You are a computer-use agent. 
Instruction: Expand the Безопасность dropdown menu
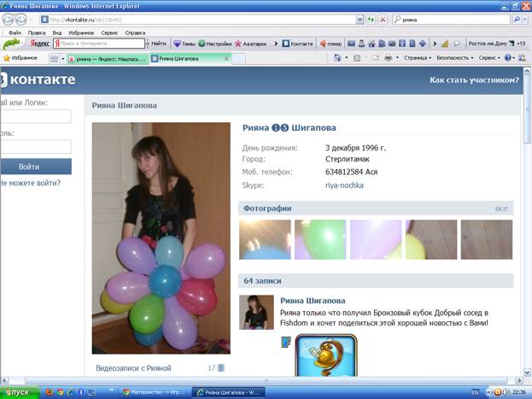point(454,58)
